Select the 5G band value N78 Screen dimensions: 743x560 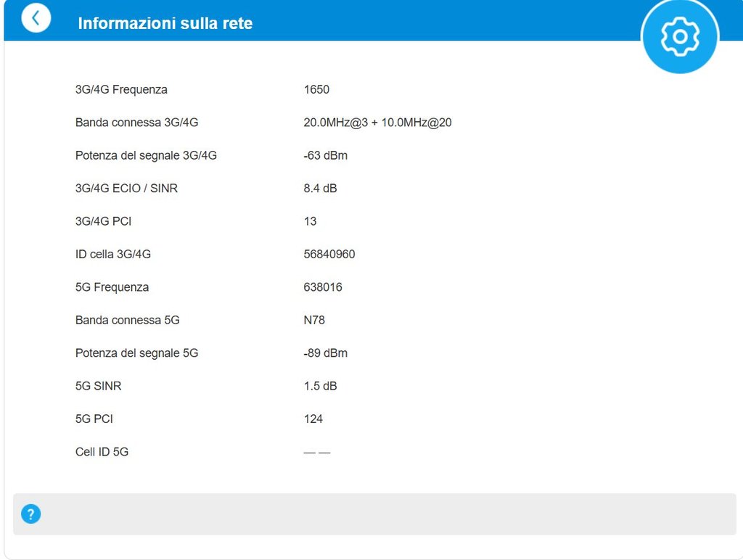click(314, 320)
